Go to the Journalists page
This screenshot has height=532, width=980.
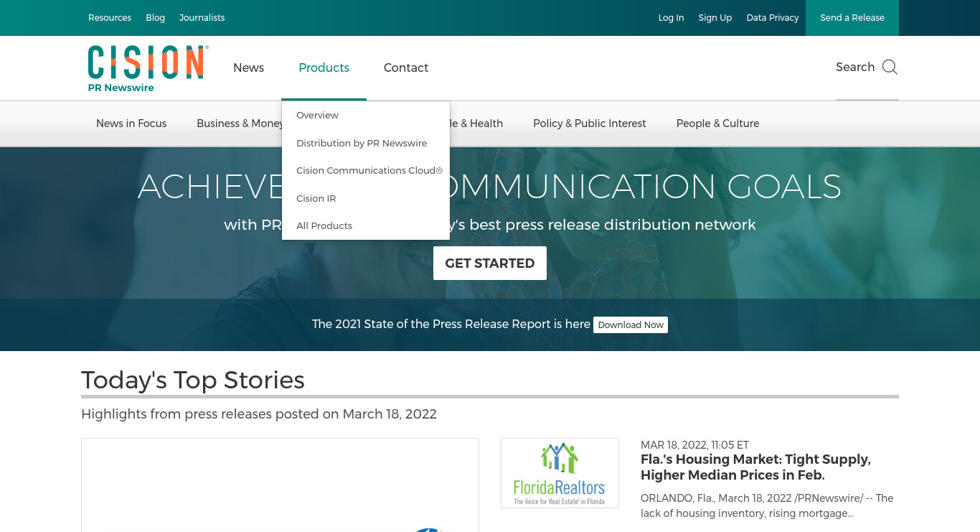(x=202, y=18)
